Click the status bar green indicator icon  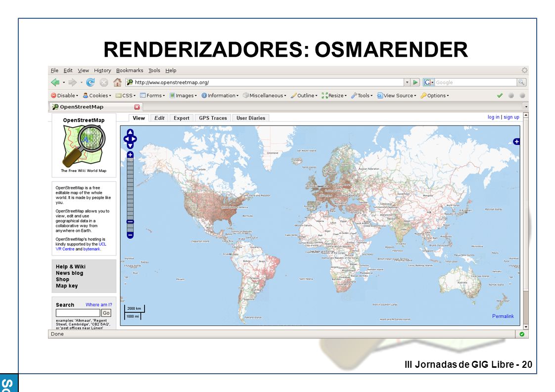[x=522, y=334]
